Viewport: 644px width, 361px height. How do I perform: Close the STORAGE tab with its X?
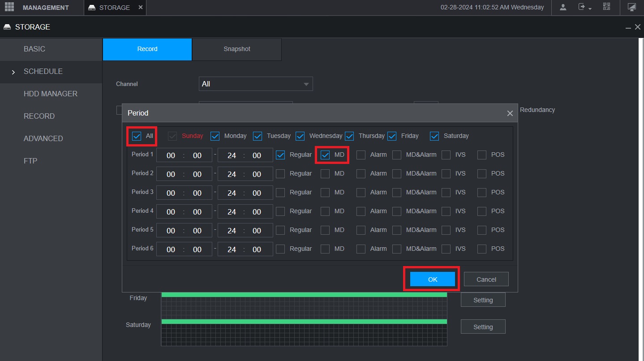tap(141, 8)
